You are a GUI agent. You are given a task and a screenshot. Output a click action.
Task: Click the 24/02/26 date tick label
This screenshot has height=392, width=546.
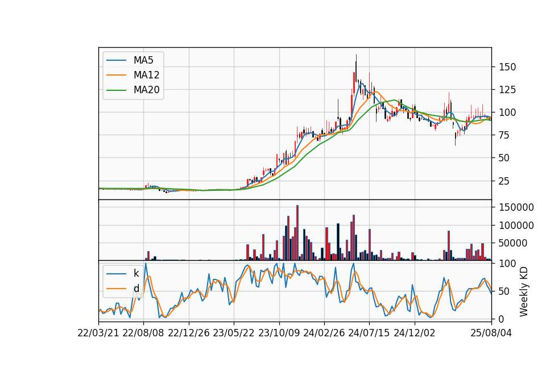(324, 333)
